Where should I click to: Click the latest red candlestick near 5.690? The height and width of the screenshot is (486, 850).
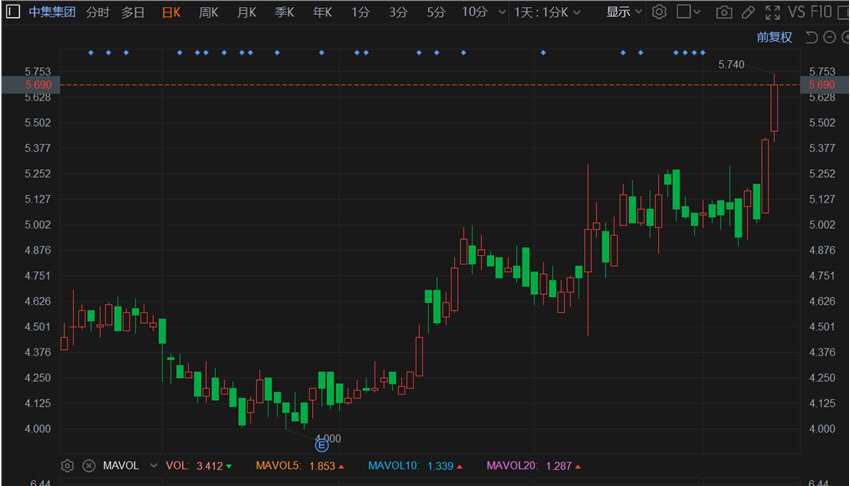tap(774, 108)
